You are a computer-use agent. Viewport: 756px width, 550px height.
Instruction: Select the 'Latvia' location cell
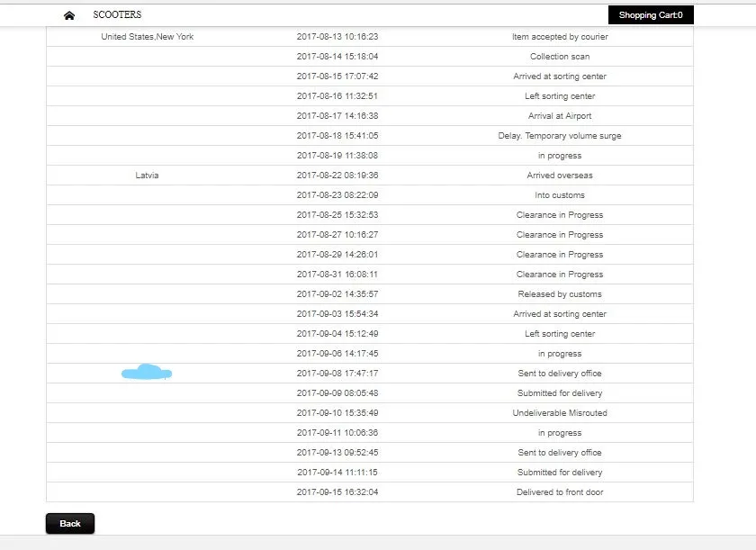[147, 176]
